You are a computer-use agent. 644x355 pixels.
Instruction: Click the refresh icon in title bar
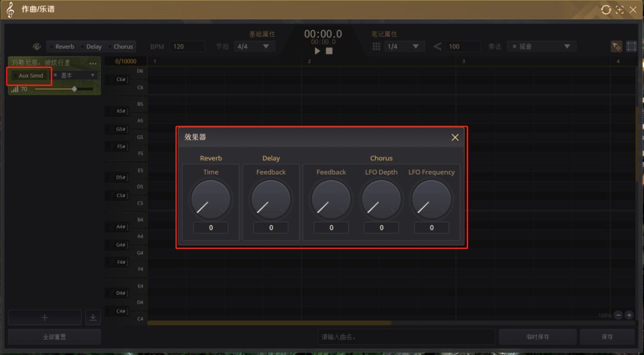[606, 10]
